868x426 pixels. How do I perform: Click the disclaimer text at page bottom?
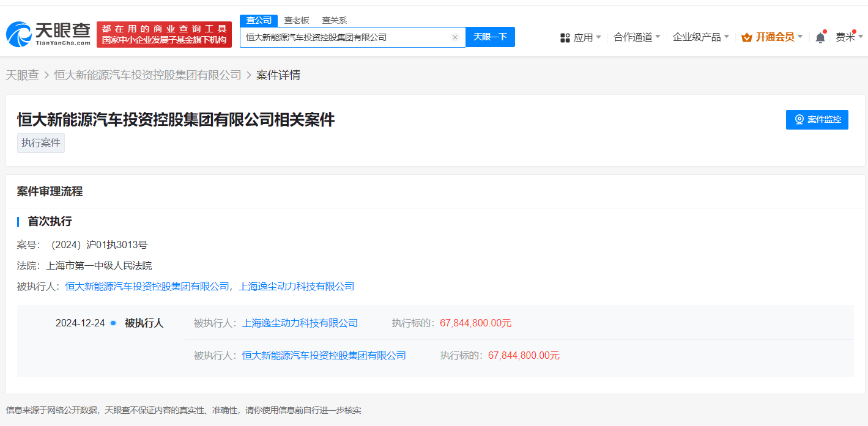(x=184, y=410)
